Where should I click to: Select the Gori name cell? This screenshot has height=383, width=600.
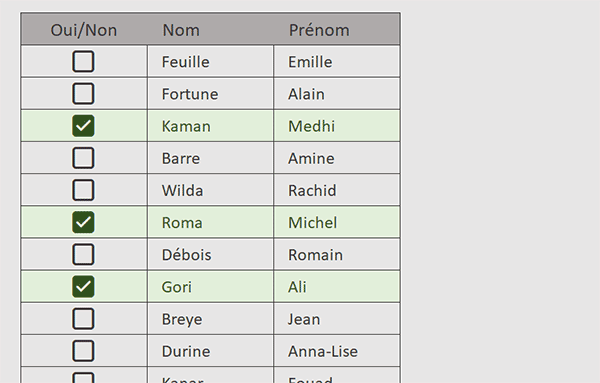coord(210,287)
